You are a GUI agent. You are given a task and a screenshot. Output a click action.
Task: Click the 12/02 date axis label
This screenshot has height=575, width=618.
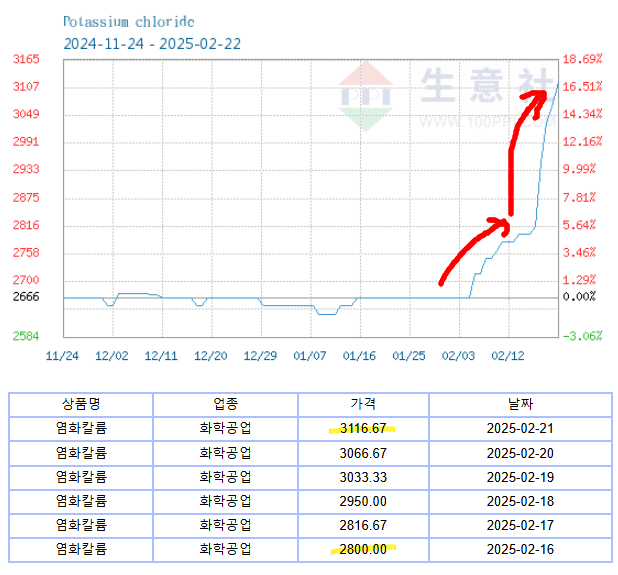click(x=112, y=356)
